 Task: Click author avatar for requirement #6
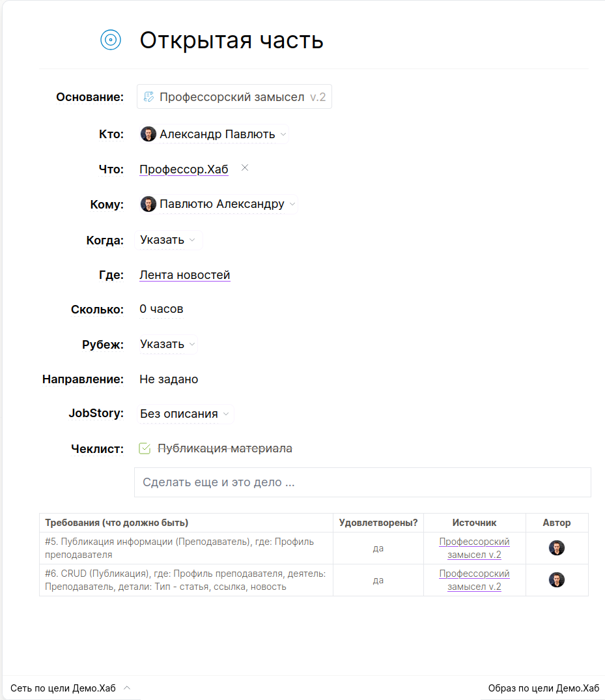[x=556, y=580]
